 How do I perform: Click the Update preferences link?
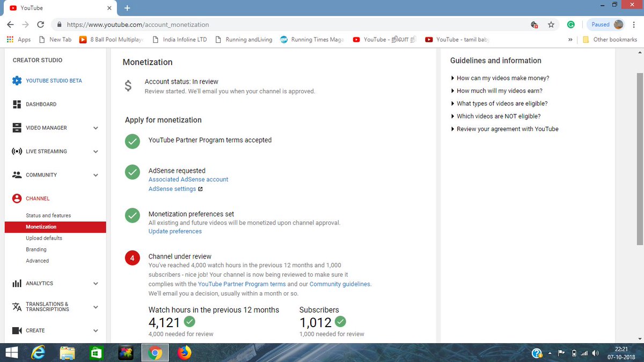(x=175, y=232)
